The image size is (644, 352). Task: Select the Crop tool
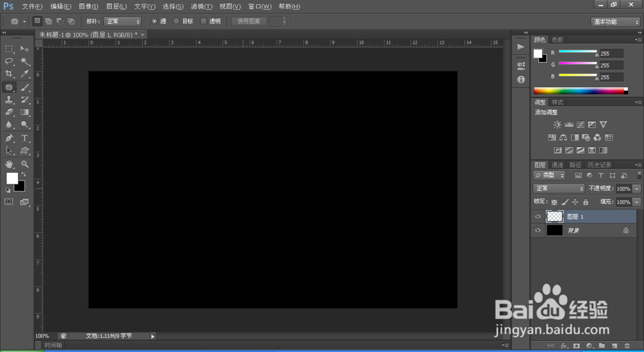point(9,73)
